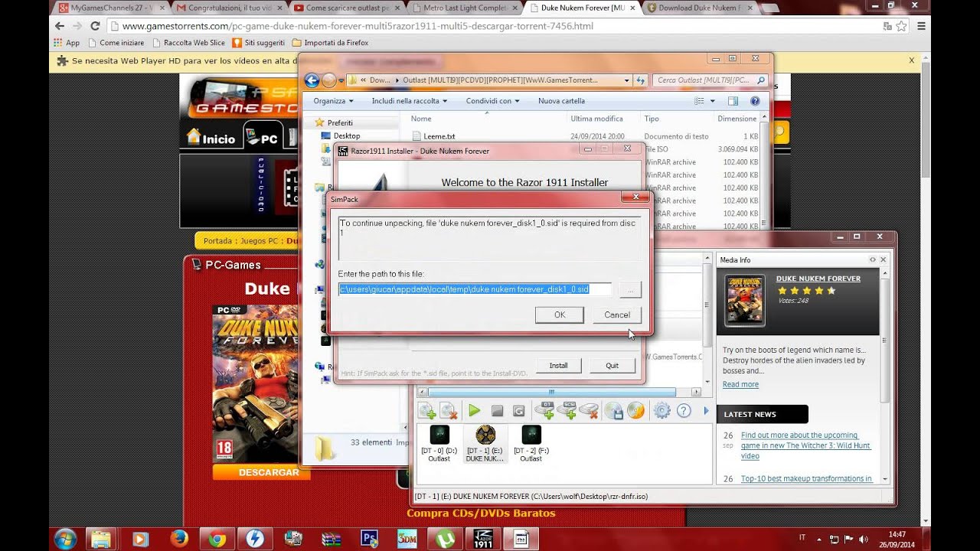This screenshot has width=980, height=551.
Task: Open the Explorer view options dropdown arrow
Action: pyautogui.click(x=712, y=101)
